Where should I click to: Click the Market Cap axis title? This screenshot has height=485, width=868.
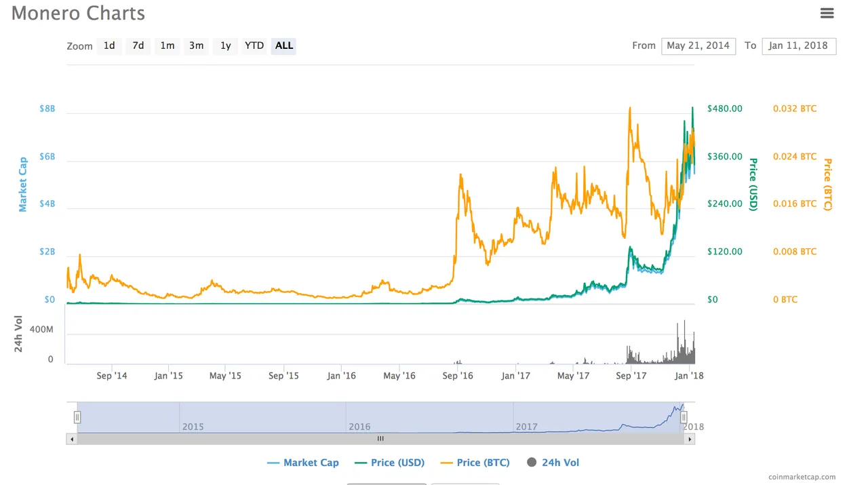point(23,185)
